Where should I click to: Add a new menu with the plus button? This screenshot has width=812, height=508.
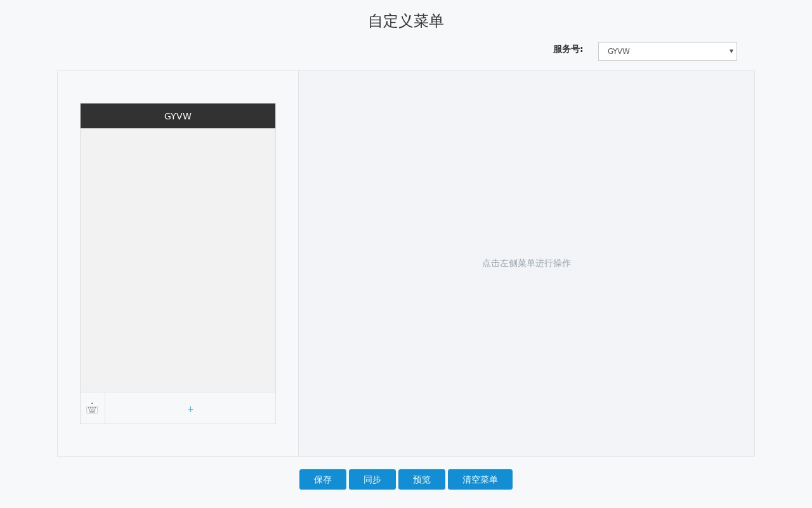tap(190, 409)
